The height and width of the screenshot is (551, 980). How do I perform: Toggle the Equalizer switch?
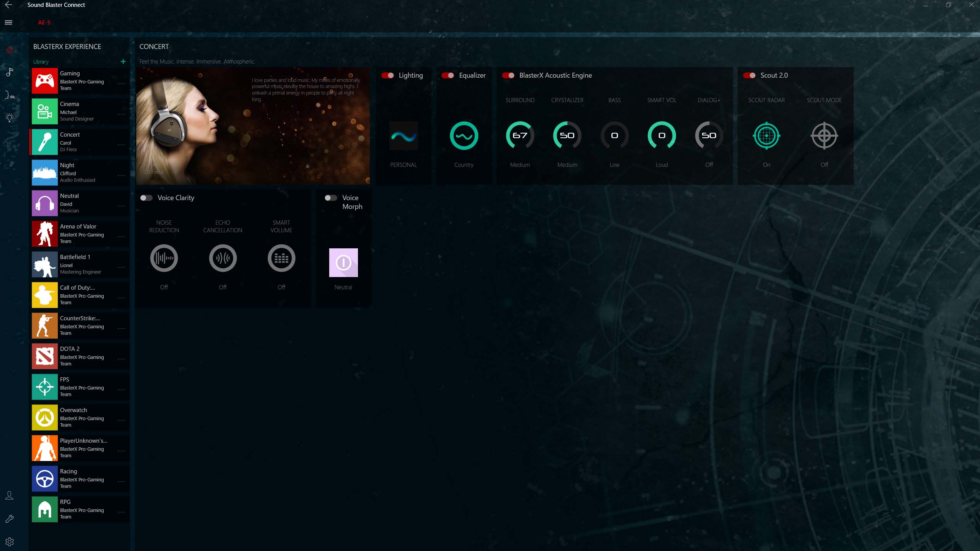click(x=448, y=75)
